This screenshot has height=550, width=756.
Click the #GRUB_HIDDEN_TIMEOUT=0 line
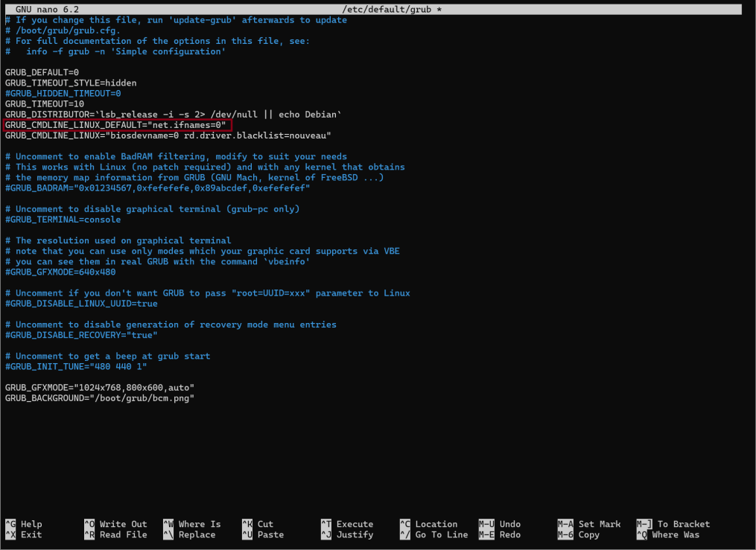point(63,94)
